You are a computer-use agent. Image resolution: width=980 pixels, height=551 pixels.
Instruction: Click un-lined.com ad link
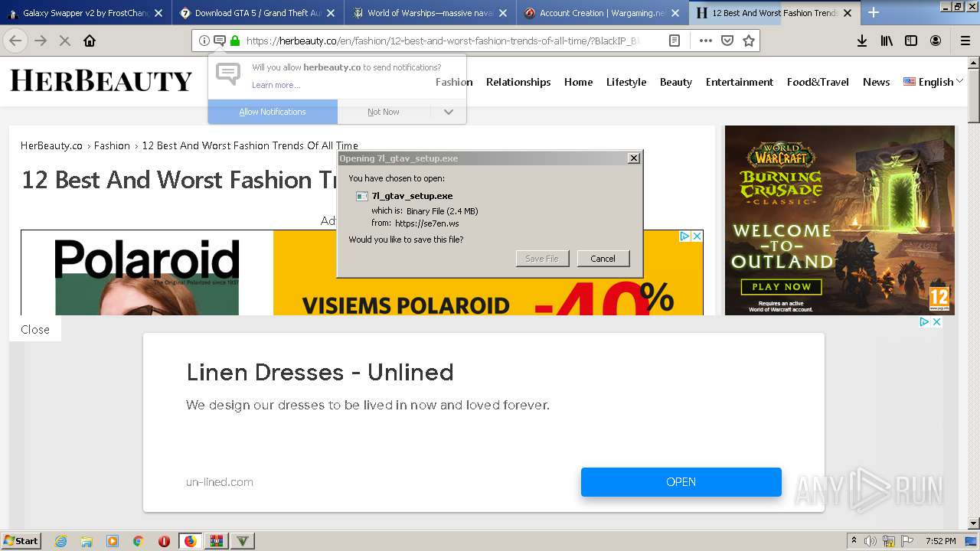(x=220, y=482)
